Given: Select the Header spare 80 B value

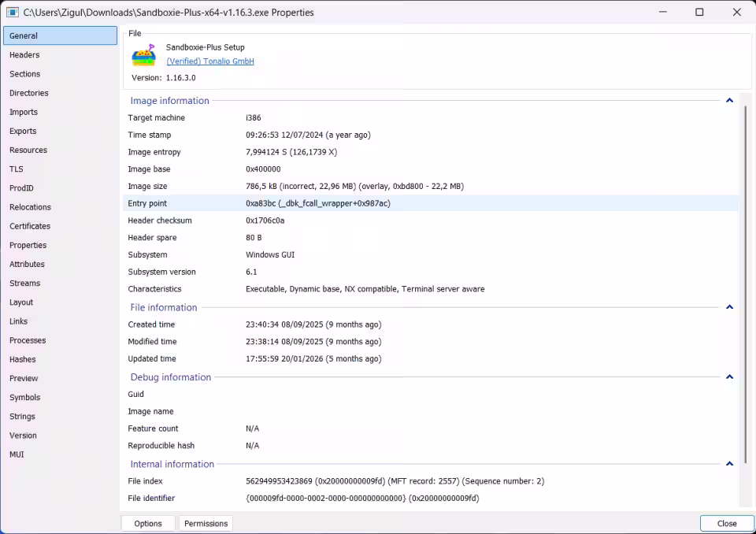Looking at the screenshot, I should (254, 237).
